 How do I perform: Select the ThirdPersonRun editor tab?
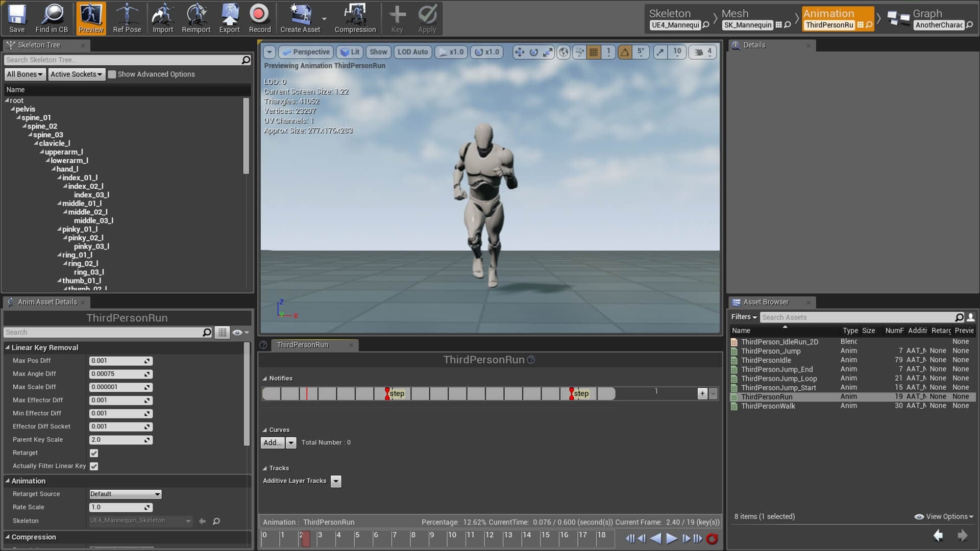click(315, 345)
